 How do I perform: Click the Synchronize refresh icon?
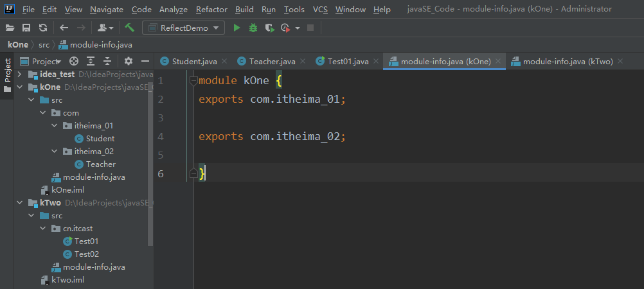pos(42,28)
